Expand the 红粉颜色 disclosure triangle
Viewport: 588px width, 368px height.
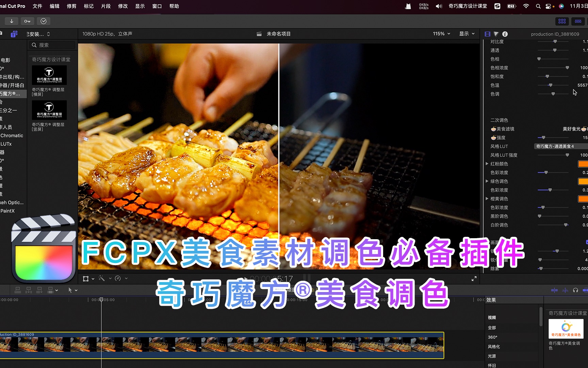coord(487,164)
